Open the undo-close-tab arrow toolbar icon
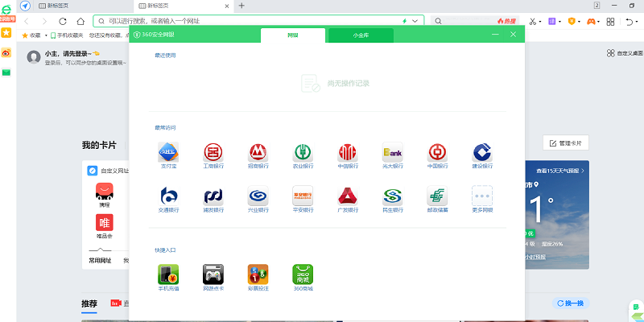The height and width of the screenshot is (322, 644). pyautogui.click(x=630, y=22)
